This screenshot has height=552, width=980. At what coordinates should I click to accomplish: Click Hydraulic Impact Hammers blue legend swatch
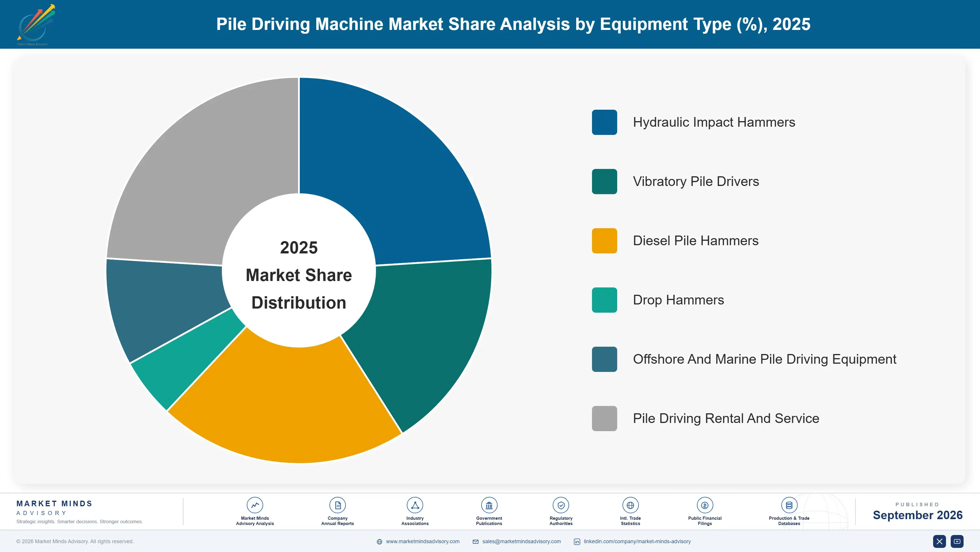(x=604, y=122)
